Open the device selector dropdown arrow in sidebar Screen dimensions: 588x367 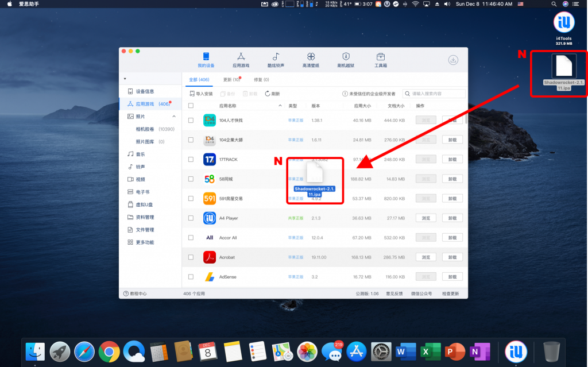click(x=125, y=79)
